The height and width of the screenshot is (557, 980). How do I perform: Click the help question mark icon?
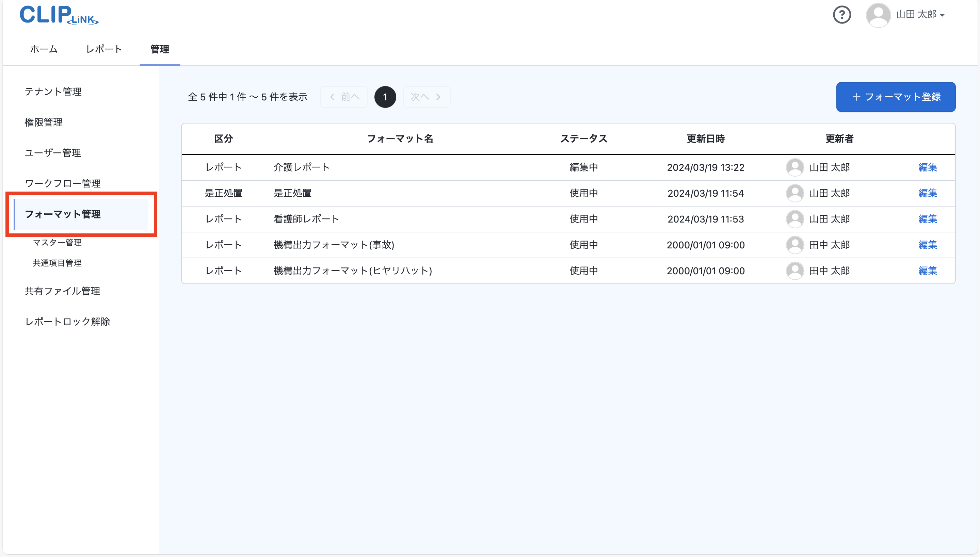[841, 15]
